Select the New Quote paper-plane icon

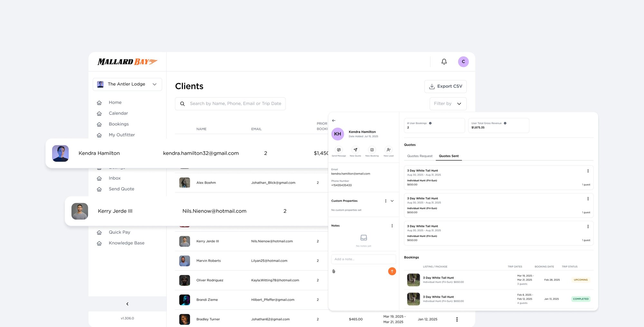pyautogui.click(x=355, y=150)
